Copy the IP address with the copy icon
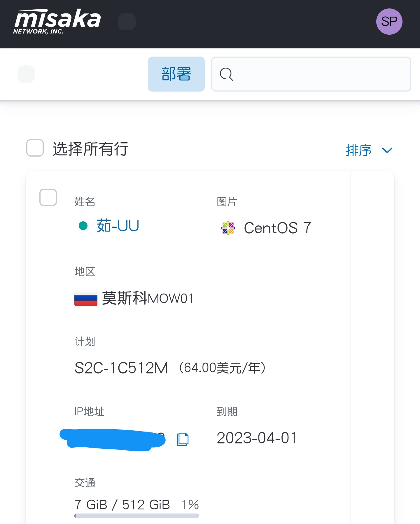Screen dimensions: 420x524 [x=183, y=439]
